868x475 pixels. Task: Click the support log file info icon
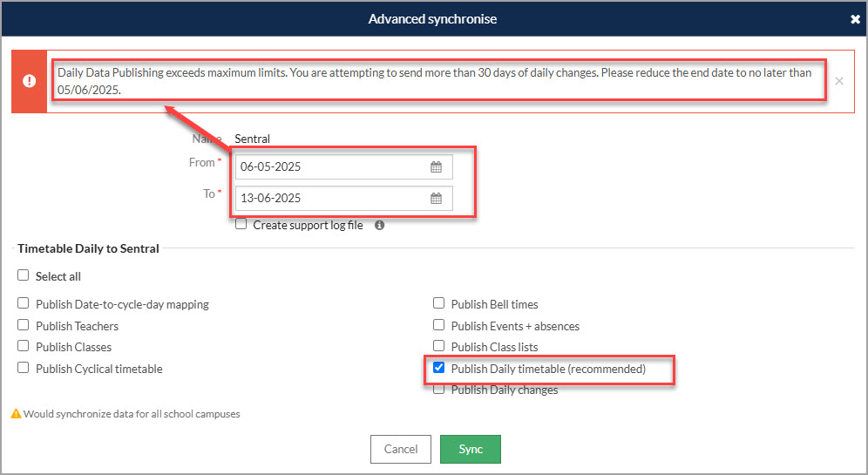379,226
